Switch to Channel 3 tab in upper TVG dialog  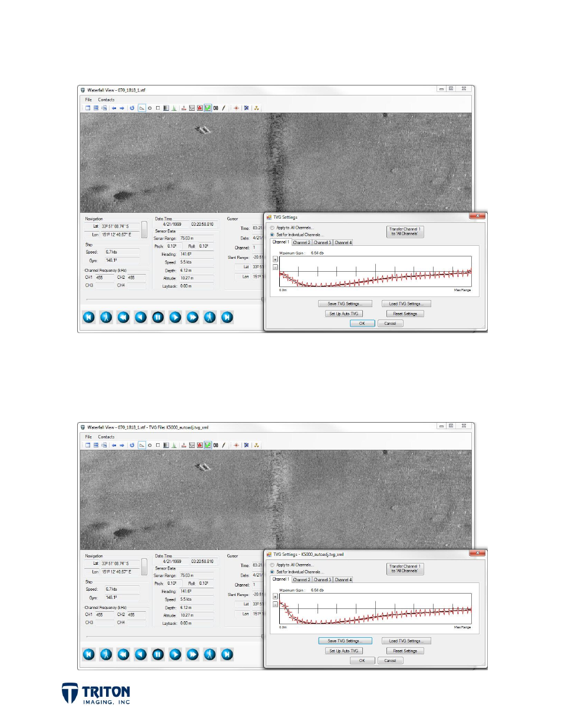[x=322, y=242]
